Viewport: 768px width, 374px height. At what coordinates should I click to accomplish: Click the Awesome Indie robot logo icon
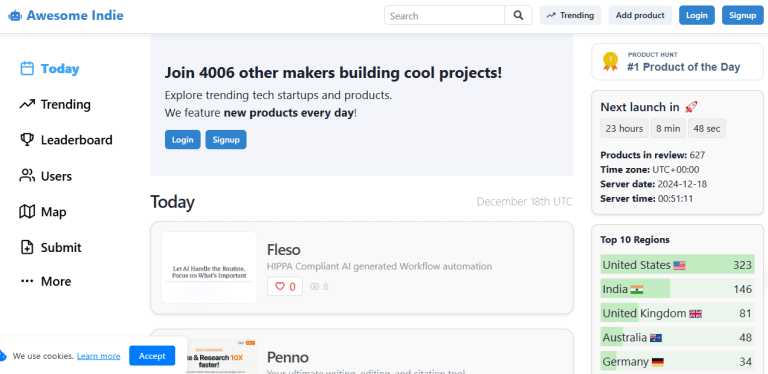15,16
